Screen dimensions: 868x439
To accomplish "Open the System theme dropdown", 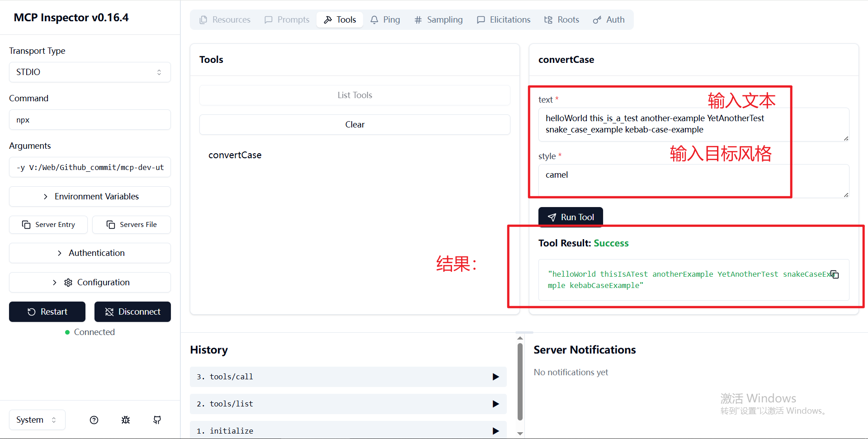I will (x=37, y=420).
